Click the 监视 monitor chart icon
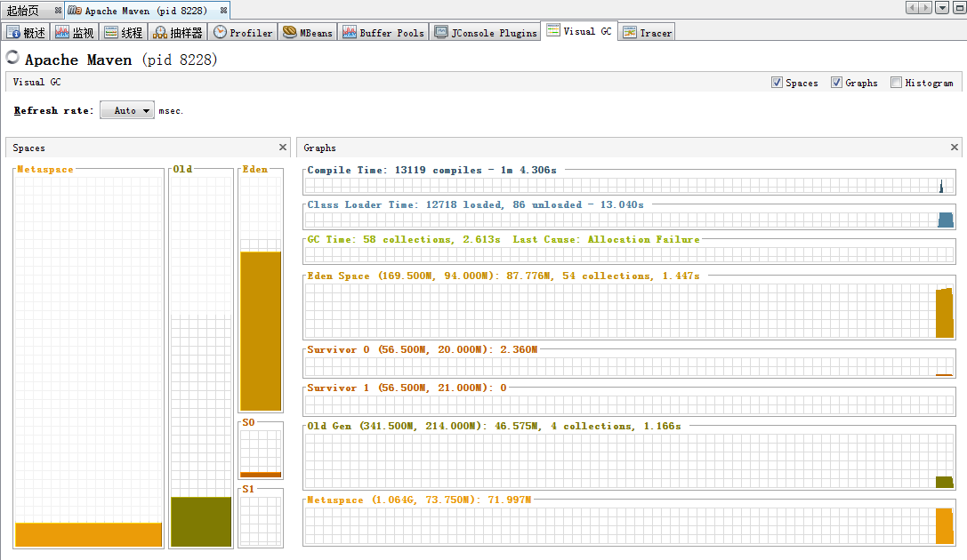Screen dimensions: 967x560 [61, 33]
